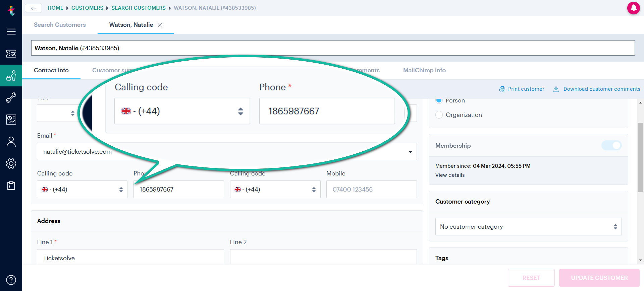Click the Mobile number field
Image resolution: width=644 pixels, height=291 pixels.
click(371, 190)
